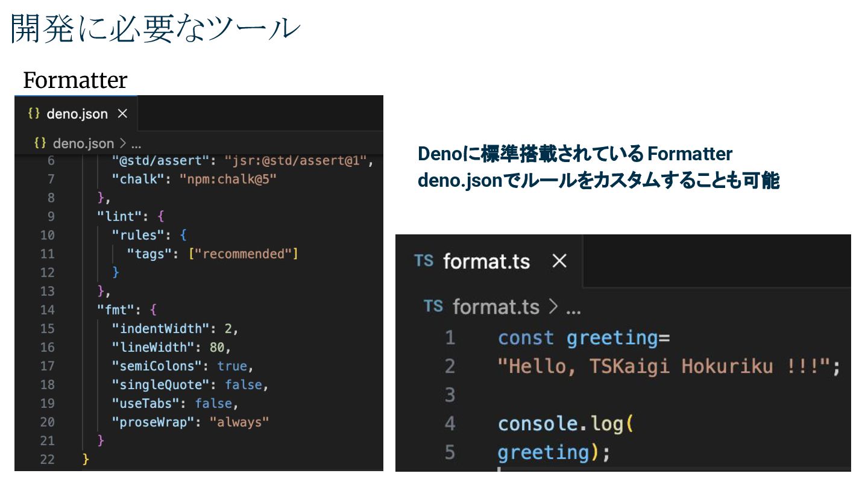868x488 pixels.
Task: Click the value 80 on line 16
Action: coord(217,347)
